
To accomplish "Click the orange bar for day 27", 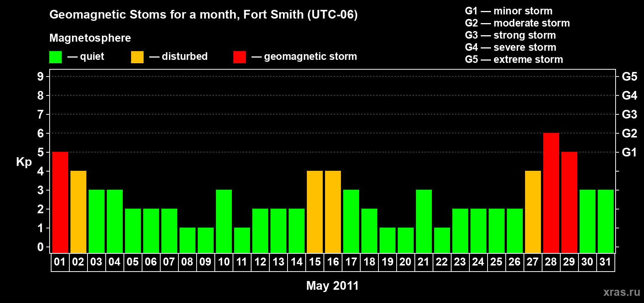I will tap(533, 212).
